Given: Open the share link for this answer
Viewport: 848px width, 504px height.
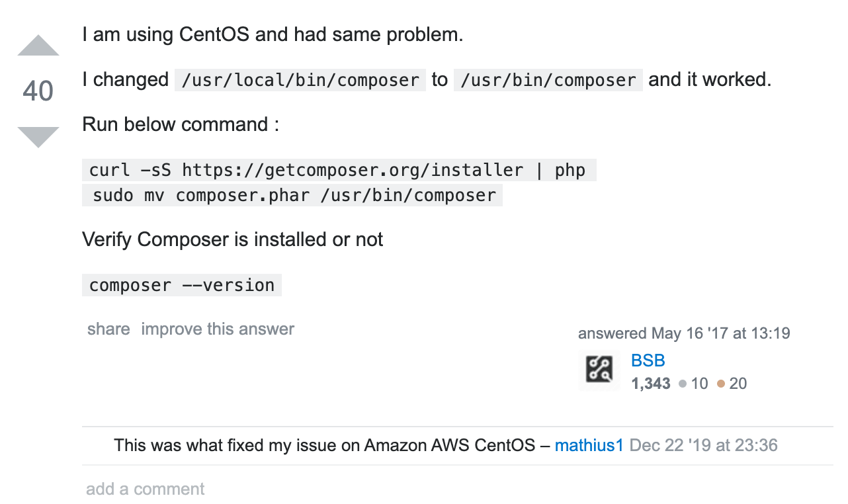Looking at the screenshot, I should tap(108, 329).
